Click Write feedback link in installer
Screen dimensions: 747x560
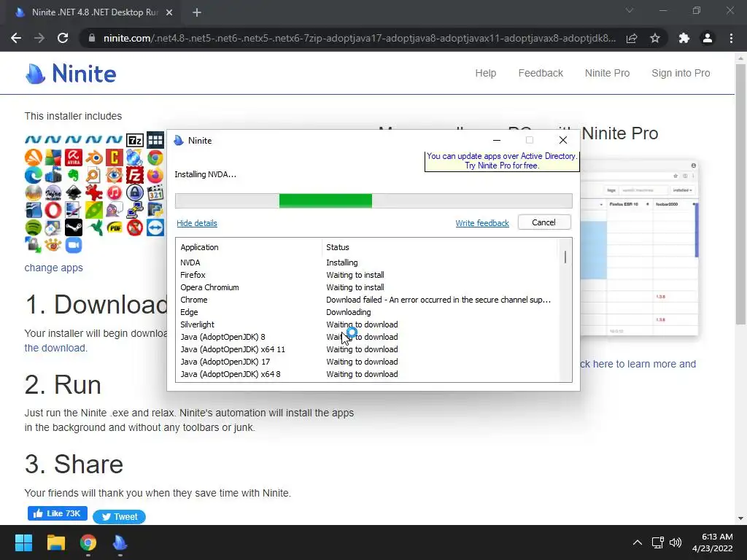click(x=482, y=223)
